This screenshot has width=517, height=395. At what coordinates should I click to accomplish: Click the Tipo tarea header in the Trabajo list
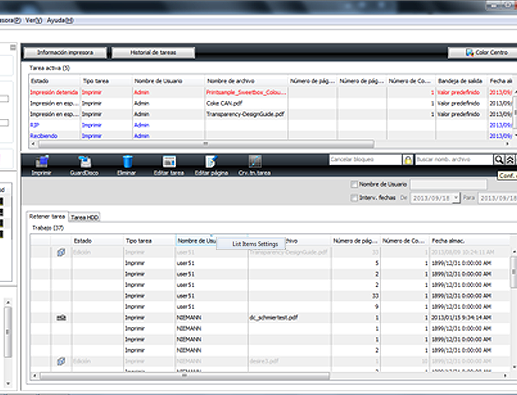click(x=149, y=241)
